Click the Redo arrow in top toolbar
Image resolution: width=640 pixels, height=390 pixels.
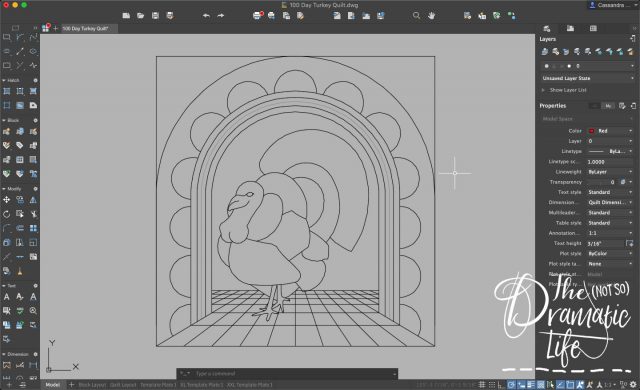[221, 16]
